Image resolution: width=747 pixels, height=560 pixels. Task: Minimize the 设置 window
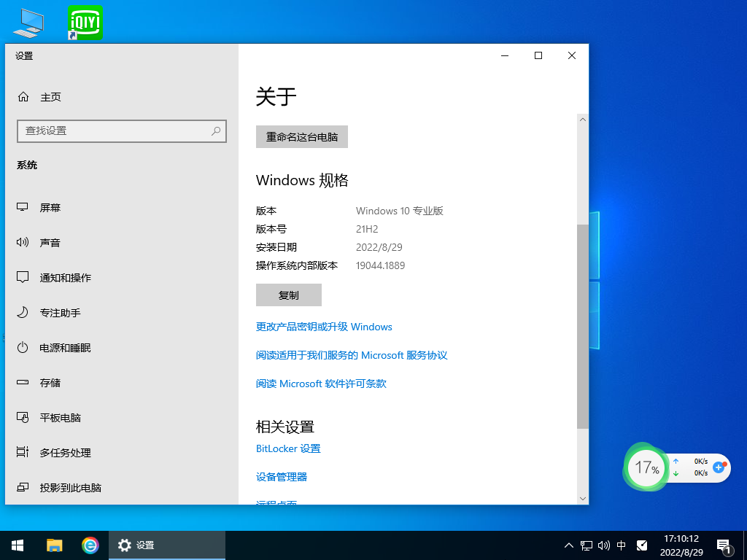505,55
